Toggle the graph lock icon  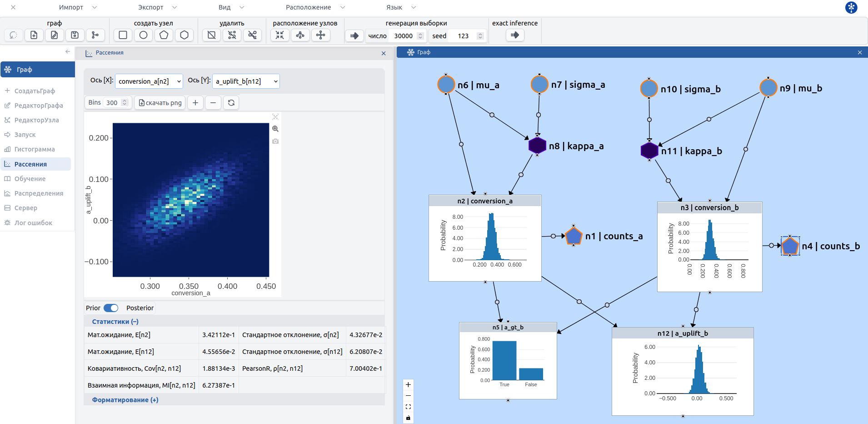click(x=408, y=418)
